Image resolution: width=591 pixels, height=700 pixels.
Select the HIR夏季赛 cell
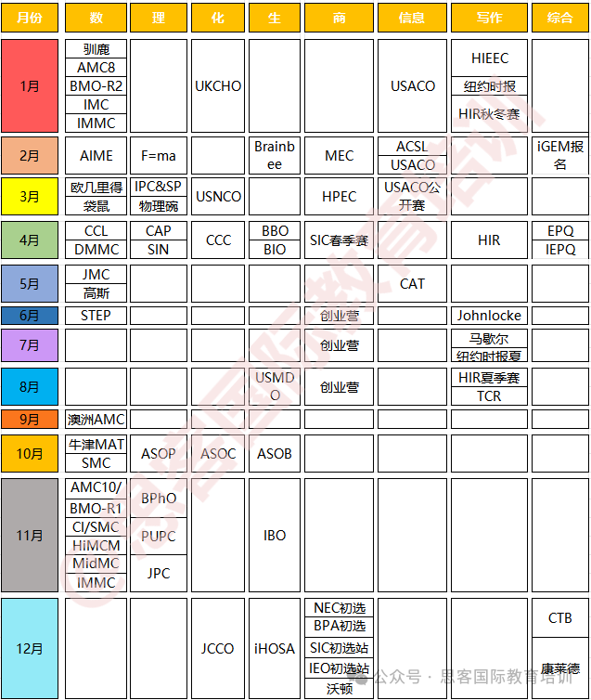(489, 378)
